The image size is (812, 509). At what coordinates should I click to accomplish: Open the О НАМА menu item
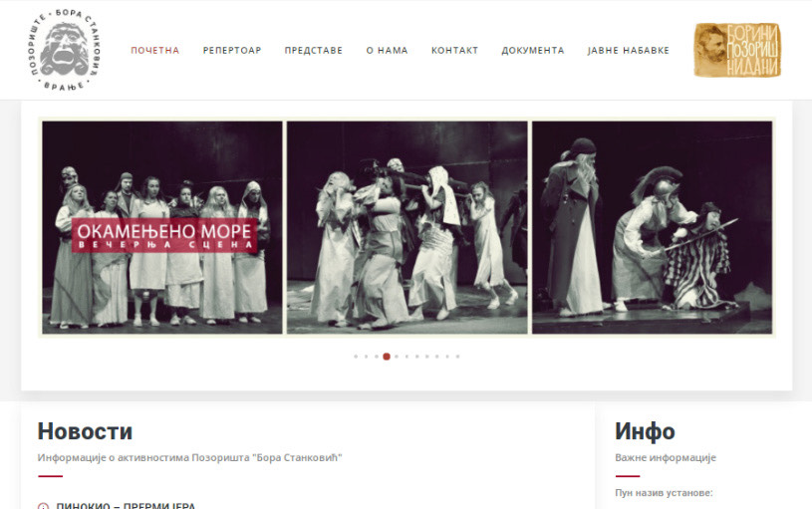387,50
